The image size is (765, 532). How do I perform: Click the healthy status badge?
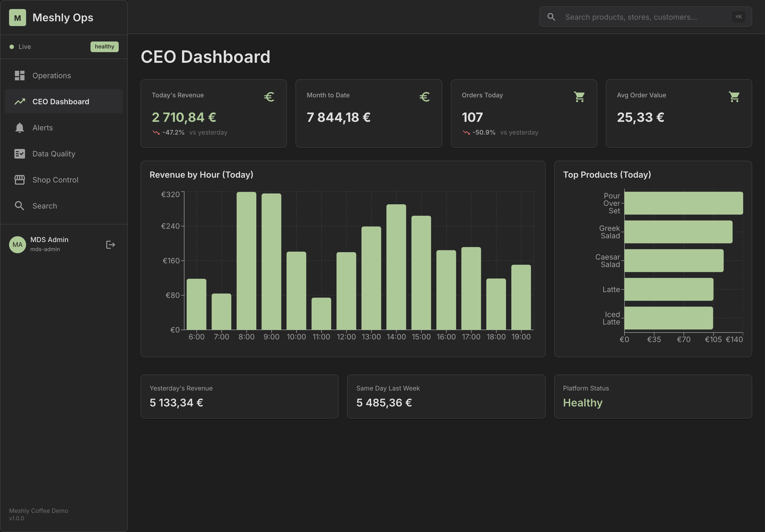pos(104,47)
